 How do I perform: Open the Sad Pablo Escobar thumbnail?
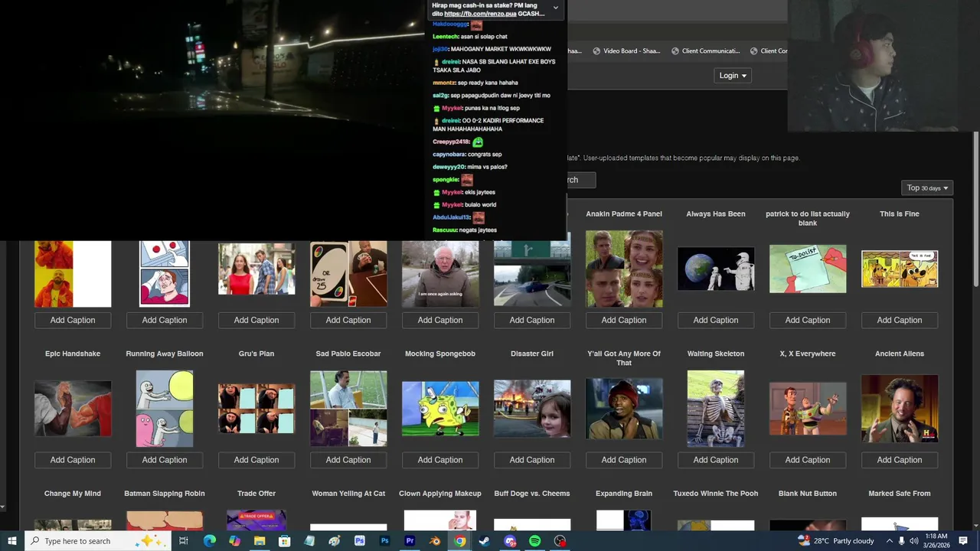[348, 409]
